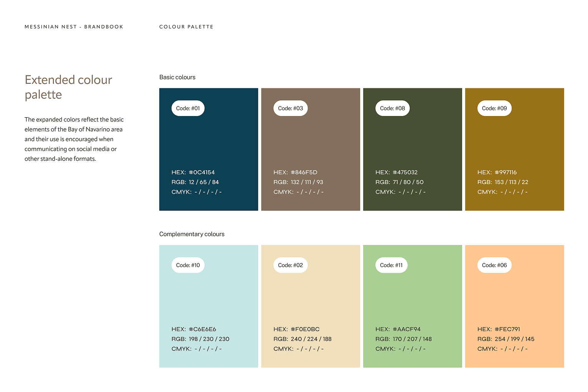
Task: Click the "Basic colours" section label
Action: tap(177, 77)
